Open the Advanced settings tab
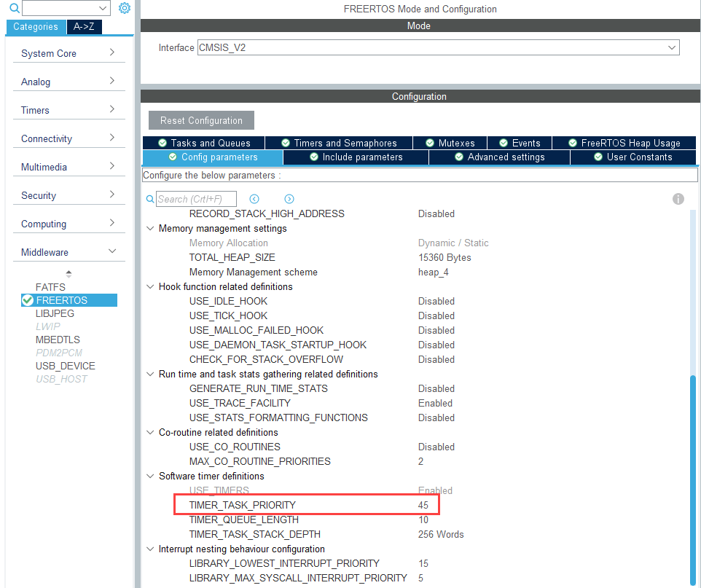Viewport: 701px width, 588px height. pos(499,157)
